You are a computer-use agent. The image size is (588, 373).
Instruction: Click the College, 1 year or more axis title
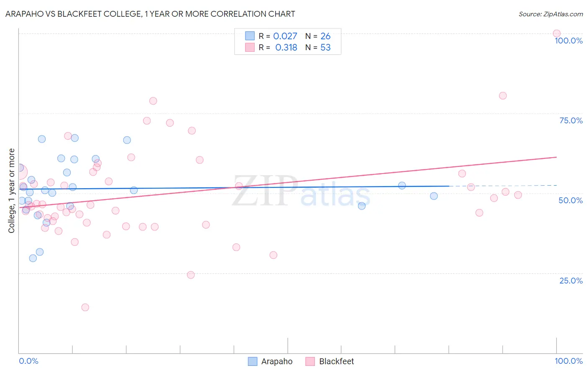tap(12, 191)
